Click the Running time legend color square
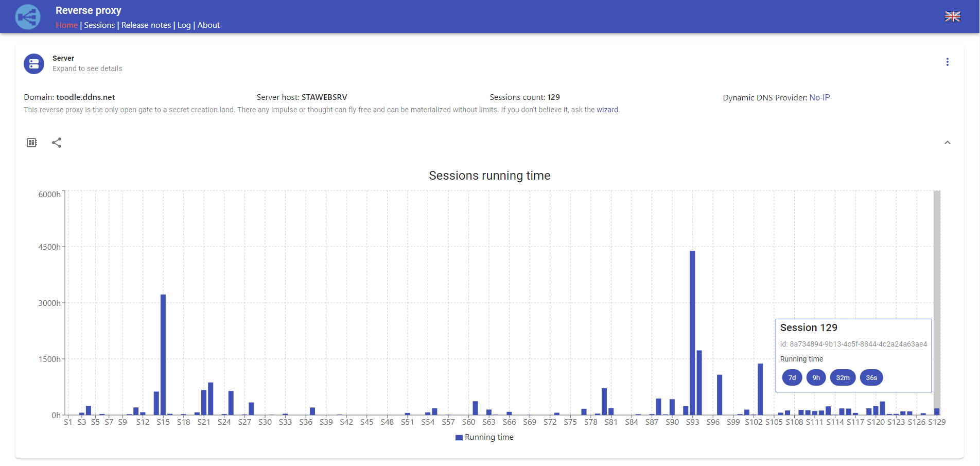This screenshot has width=980, height=466. point(459,437)
